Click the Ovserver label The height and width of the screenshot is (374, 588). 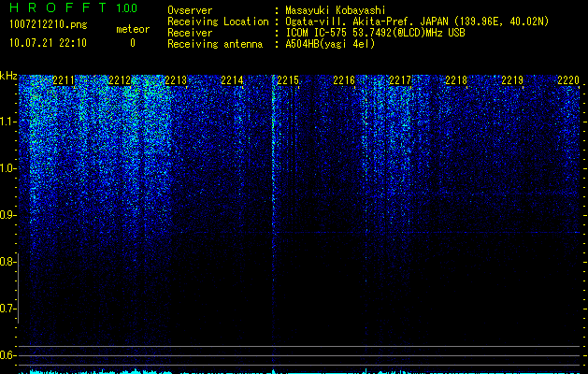point(190,10)
